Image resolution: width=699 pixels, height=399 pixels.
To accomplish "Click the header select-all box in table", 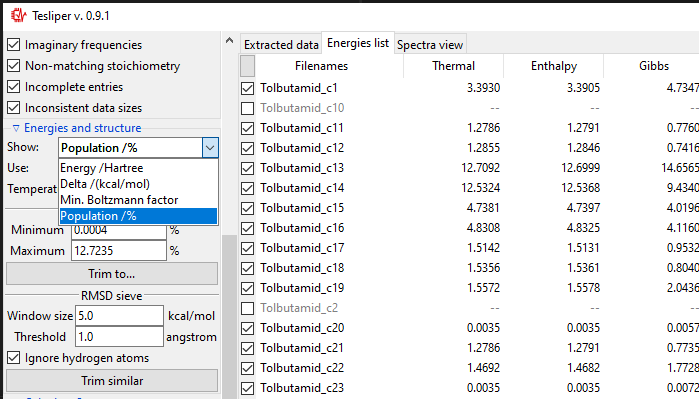I will 247,66.
